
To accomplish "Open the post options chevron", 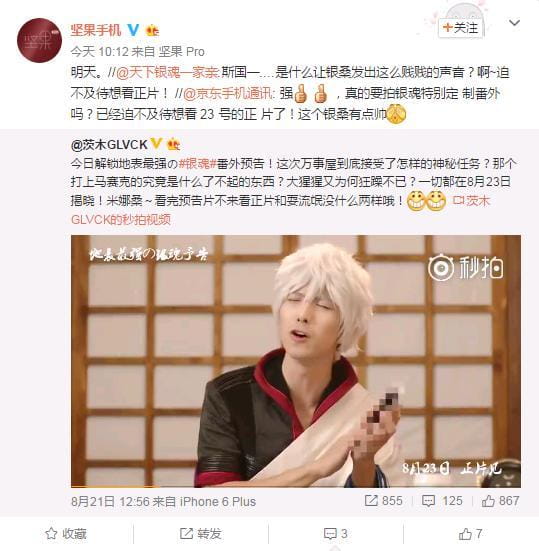I will point(514,23).
